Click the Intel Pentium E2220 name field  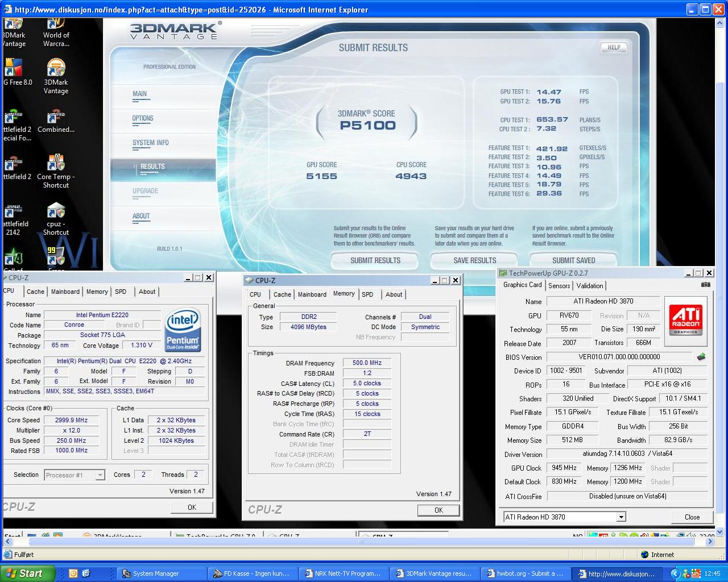click(x=102, y=315)
